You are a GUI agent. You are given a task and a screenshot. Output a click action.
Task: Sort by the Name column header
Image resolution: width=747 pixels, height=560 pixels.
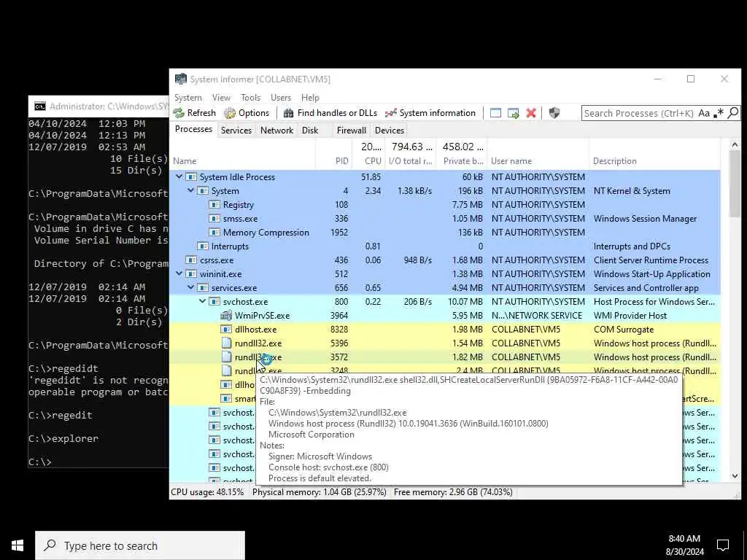pos(242,161)
